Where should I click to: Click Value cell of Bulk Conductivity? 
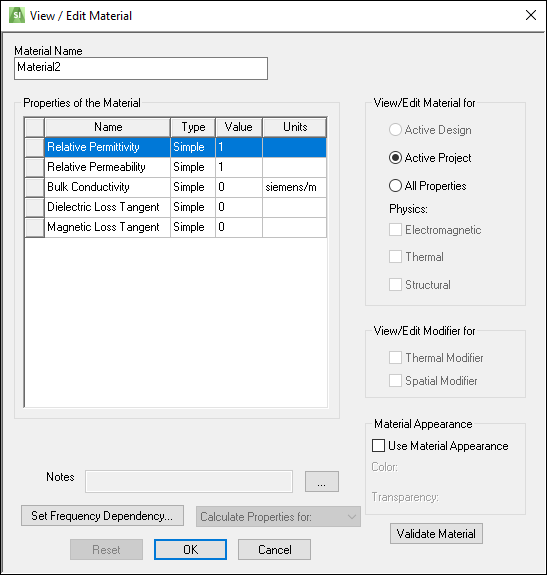pyautogui.click(x=239, y=187)
